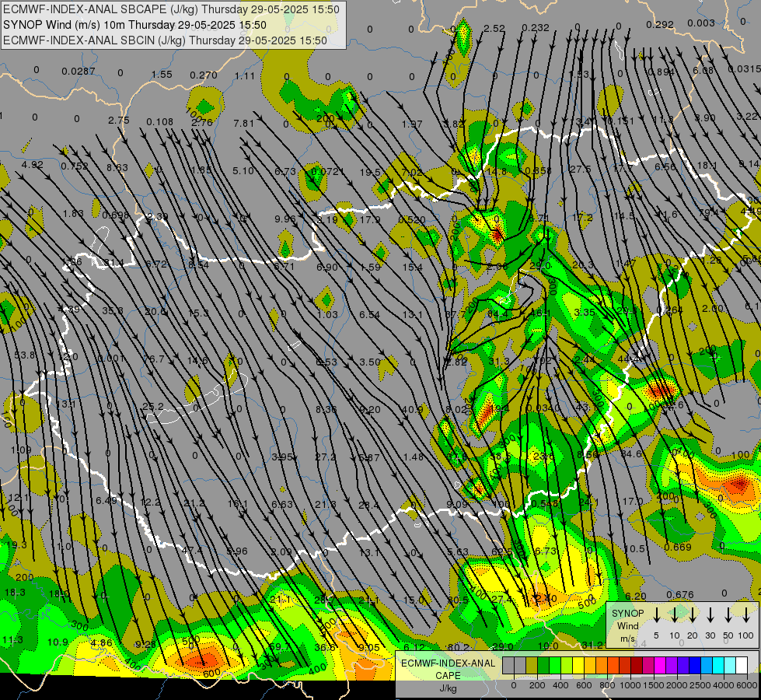This screenshot has width=761, height=700.
Task: Click the map value 35.6
Action: point(113,310)
